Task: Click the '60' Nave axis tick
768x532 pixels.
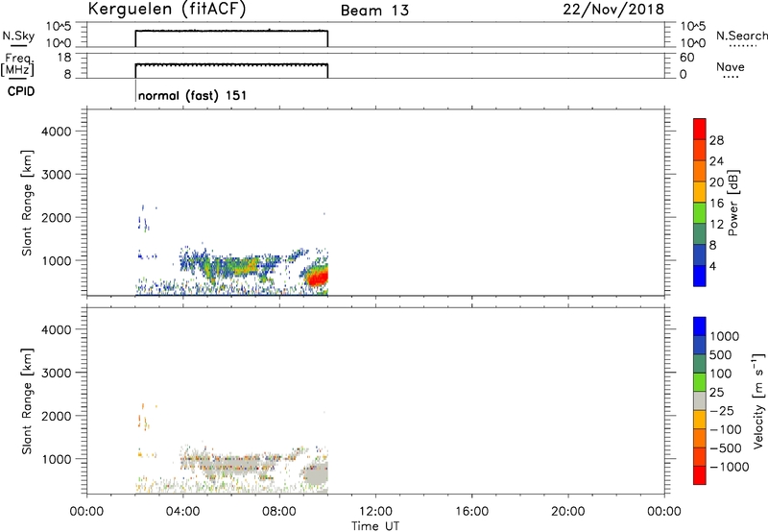Action: tap(686, 58)
